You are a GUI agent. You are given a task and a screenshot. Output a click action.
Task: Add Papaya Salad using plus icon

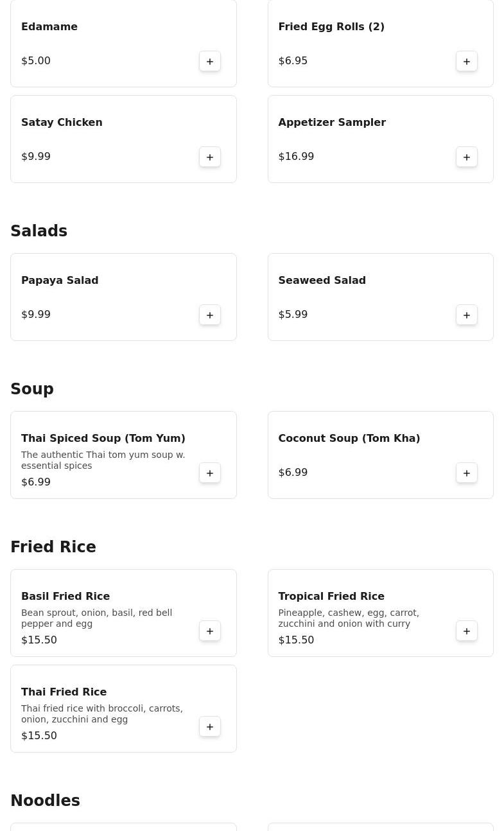click(210, 315)
